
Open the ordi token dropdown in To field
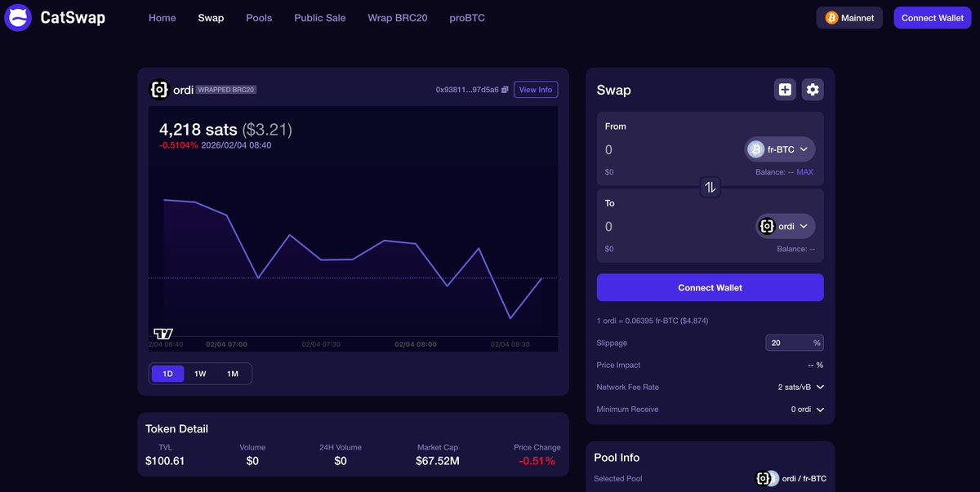point(786,226)
